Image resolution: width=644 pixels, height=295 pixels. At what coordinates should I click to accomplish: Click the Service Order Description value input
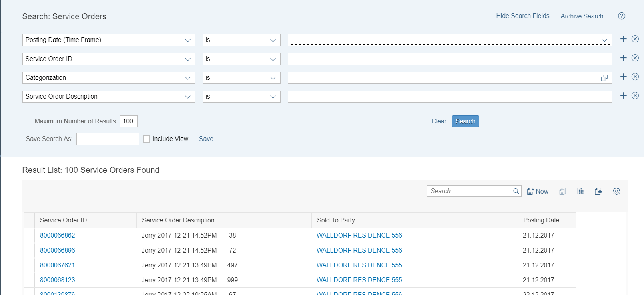[449, 97]
